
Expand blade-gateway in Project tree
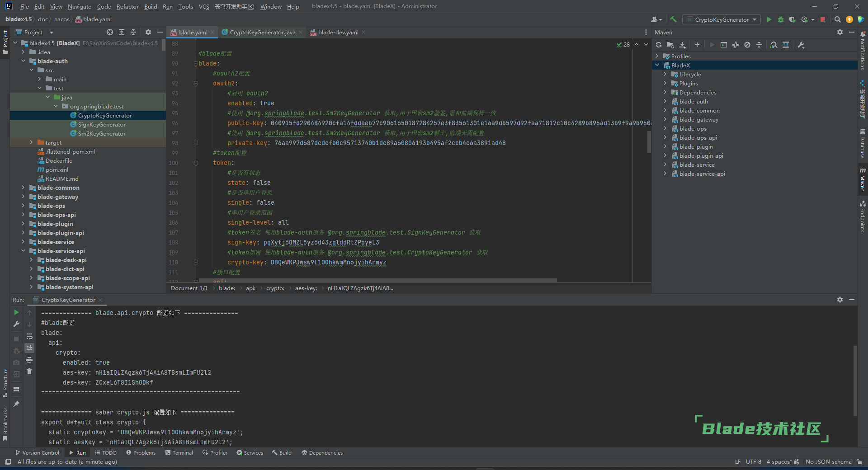point(23,197)
